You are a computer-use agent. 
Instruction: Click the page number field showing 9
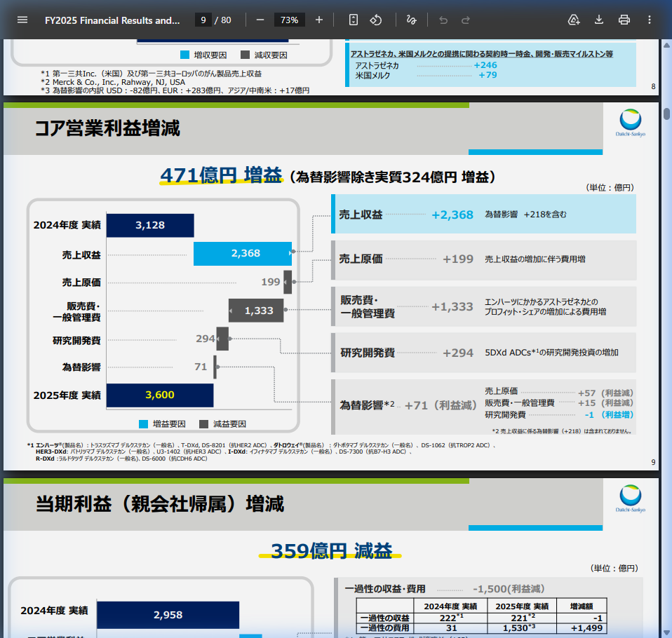[203, 20]
